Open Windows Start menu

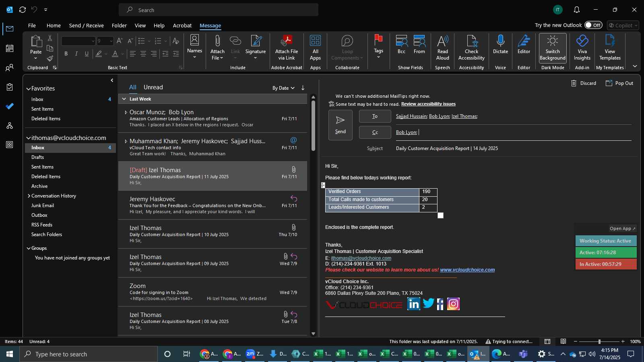coord(10,354)
